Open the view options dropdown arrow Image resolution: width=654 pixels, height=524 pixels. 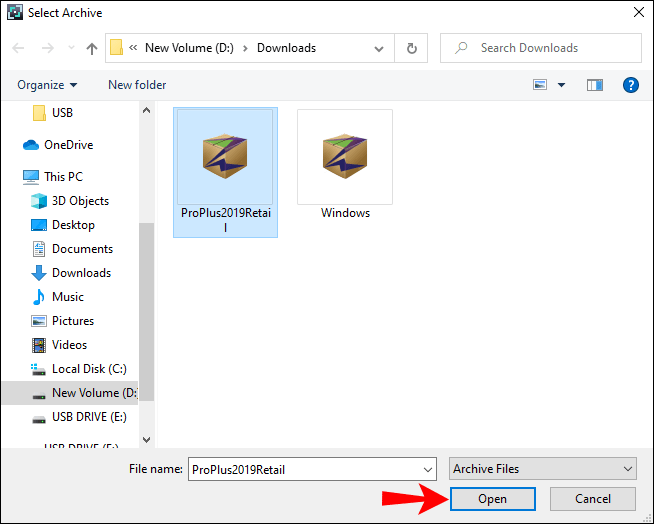coord(561,85)
